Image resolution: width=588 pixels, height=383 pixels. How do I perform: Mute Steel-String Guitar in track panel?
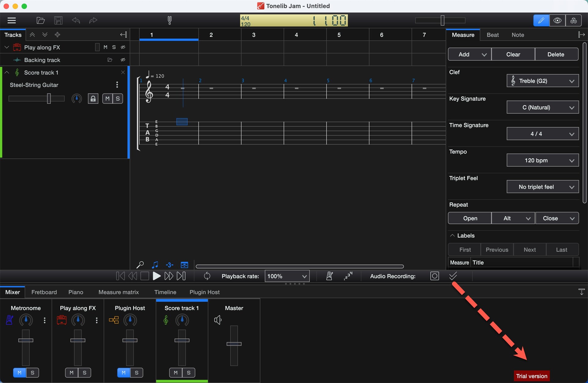tap(107, 98)
